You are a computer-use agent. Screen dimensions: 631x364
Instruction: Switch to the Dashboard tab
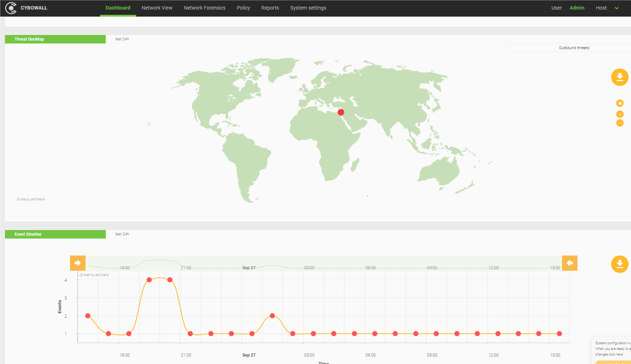click(118, 8)
